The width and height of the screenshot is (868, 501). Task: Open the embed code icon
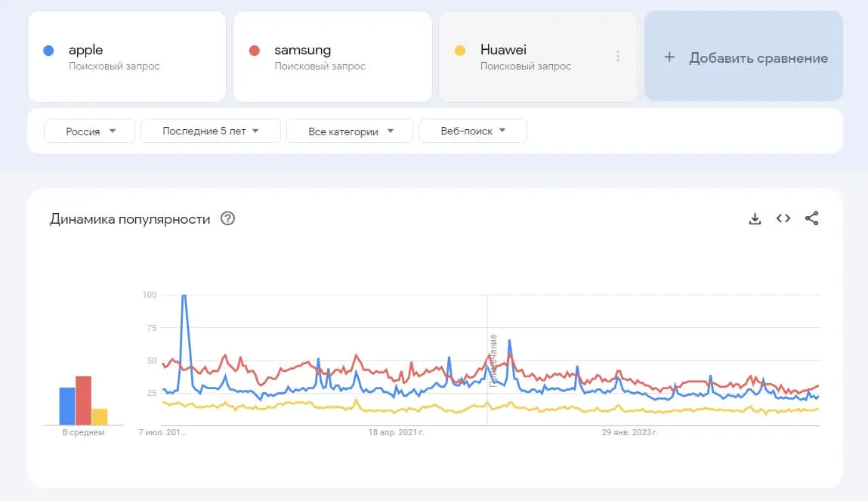[x=783, y=218]
